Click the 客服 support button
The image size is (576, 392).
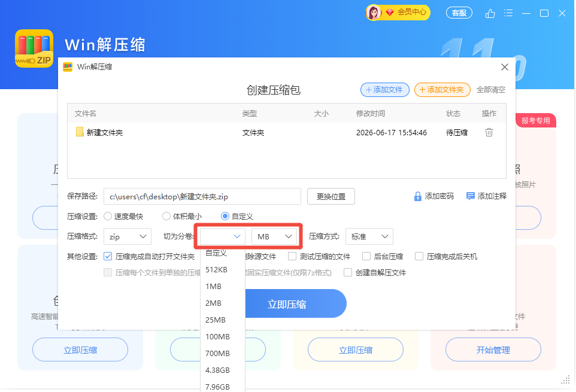pos(459,13)
